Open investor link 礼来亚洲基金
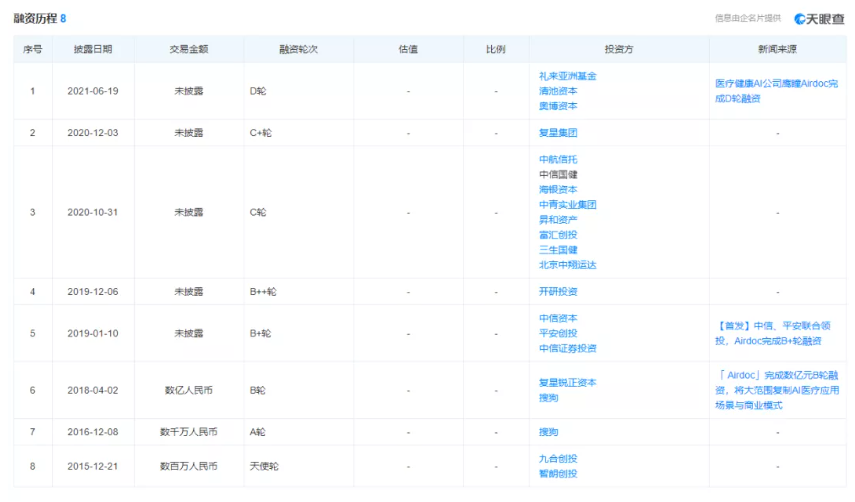855x502 pixels. [568, 76]
